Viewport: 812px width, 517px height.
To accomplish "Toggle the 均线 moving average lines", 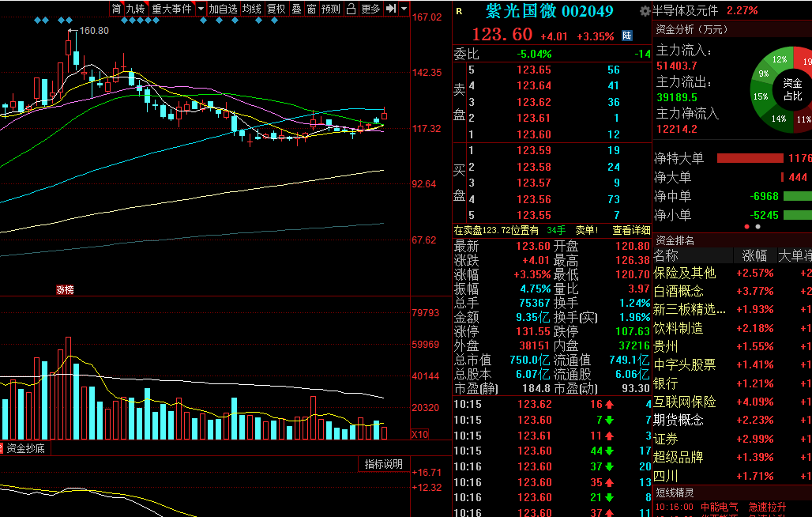I will click(x=252, y=8).
